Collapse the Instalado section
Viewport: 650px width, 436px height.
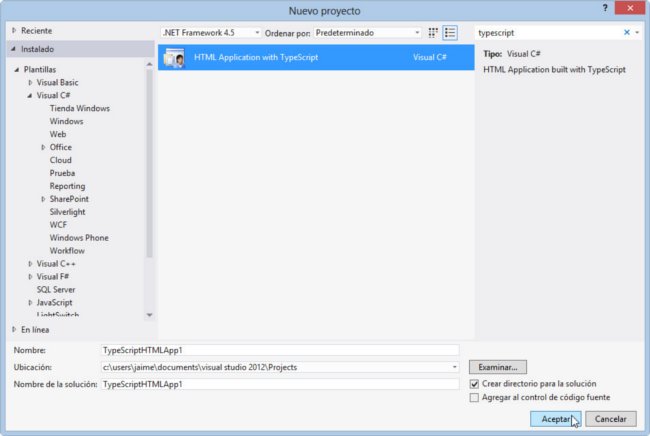[x=14, y=49]
